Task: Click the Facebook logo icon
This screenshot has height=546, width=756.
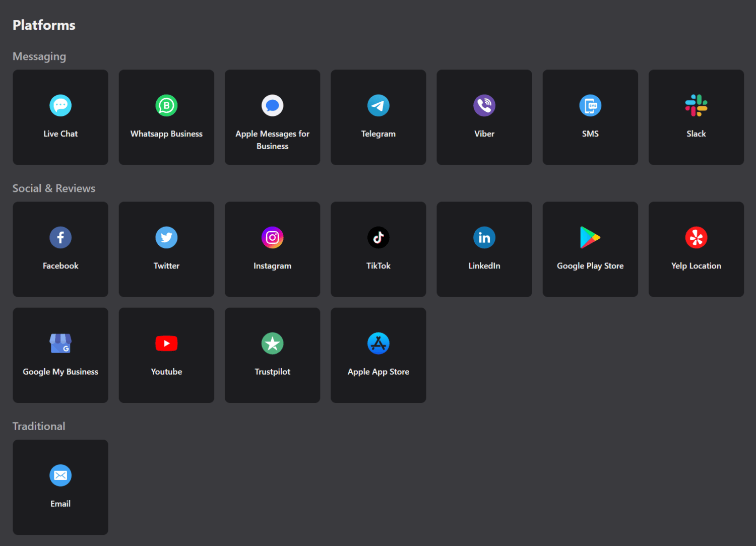Action: coord(60,237)
